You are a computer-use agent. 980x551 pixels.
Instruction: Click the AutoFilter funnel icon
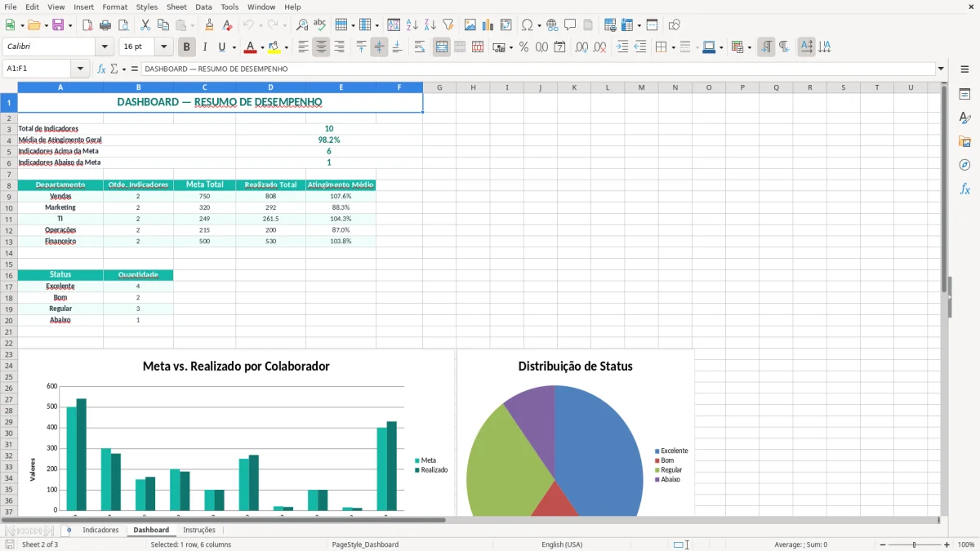coord(448,25)
